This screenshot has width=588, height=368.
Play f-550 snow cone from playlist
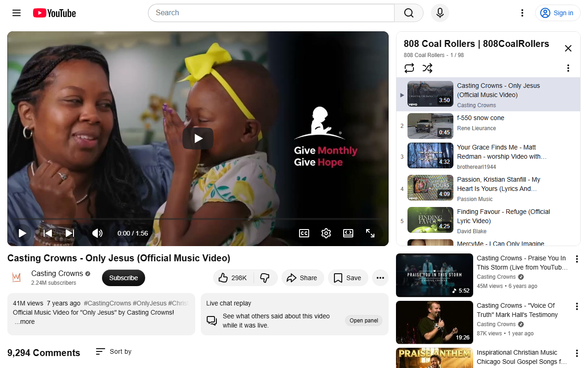tap(488, 126)
